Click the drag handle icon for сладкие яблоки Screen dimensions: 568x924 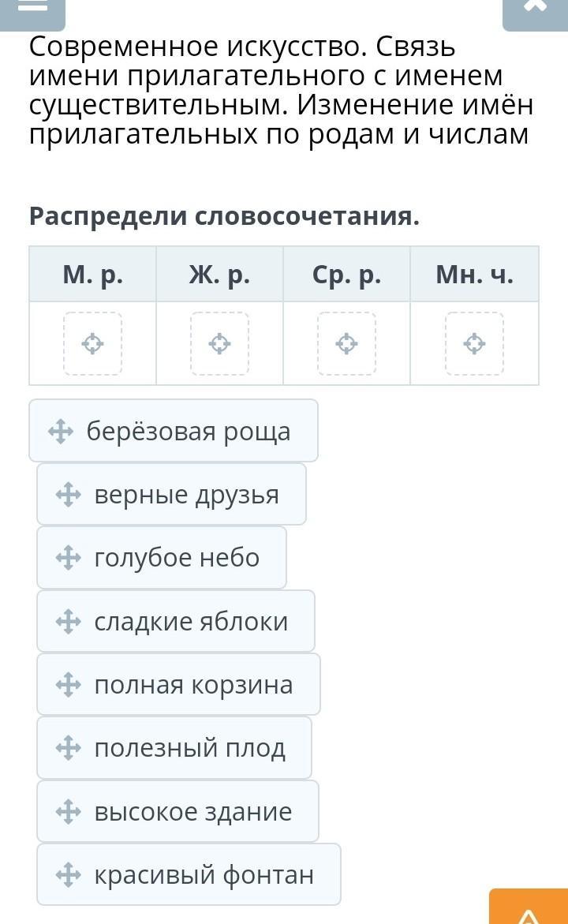point(69,622)
